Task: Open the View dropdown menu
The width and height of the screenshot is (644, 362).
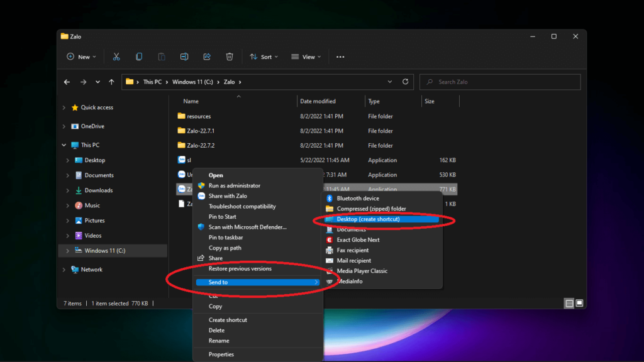Action: (306, 57)
